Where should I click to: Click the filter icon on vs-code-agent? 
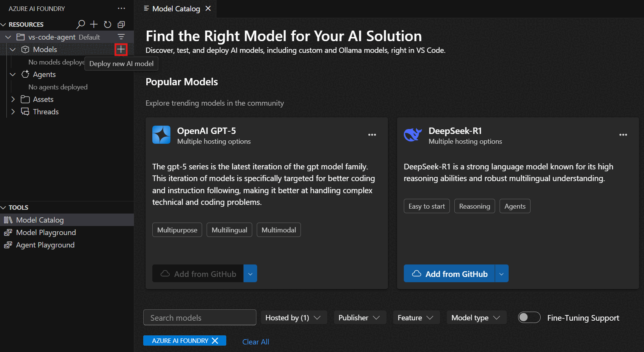tap(121, 37)
